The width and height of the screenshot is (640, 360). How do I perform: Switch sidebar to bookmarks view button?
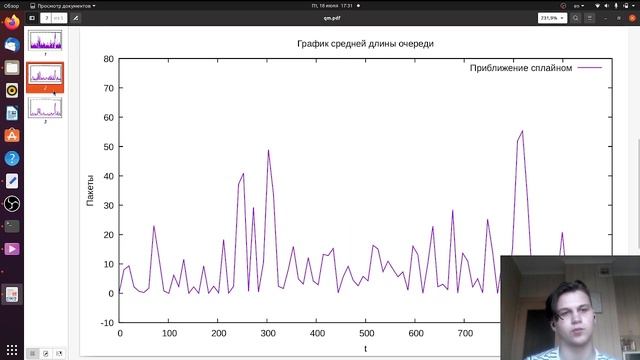click(x=59, y=353)
